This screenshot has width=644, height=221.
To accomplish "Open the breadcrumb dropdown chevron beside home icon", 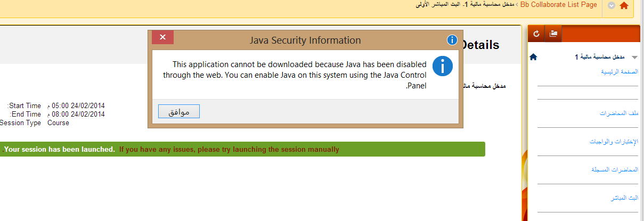I will click(x=611, y=5).
